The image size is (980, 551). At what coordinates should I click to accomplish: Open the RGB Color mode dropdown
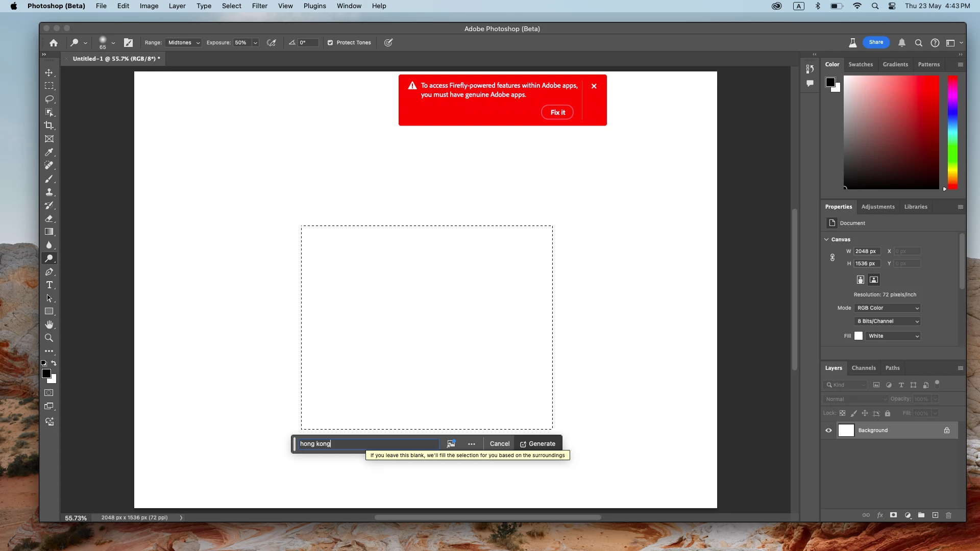pyautogui.click(x=888, y=308)
